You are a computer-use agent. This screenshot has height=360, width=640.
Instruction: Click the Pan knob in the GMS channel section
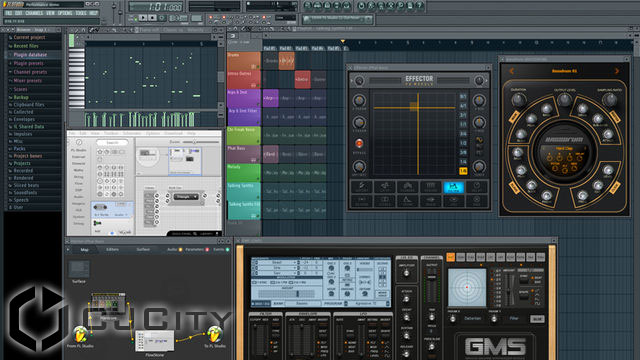(432, 317)
